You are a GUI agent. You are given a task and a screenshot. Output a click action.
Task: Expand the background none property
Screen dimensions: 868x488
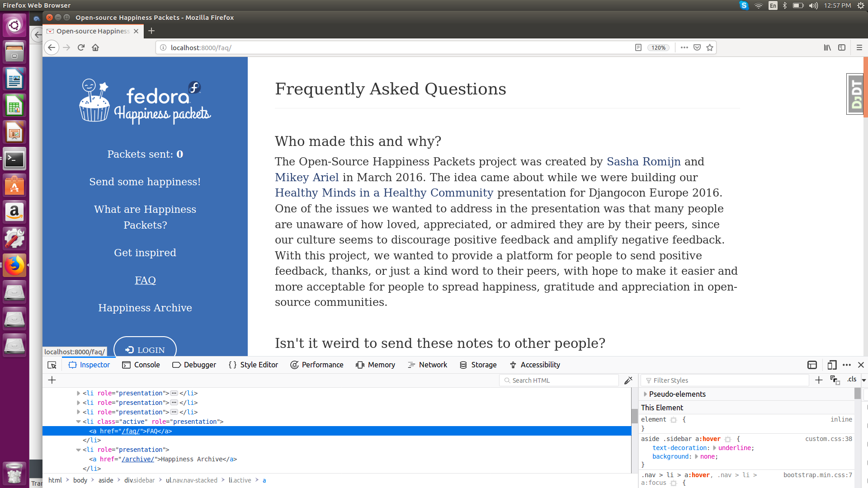coord(696,456)
